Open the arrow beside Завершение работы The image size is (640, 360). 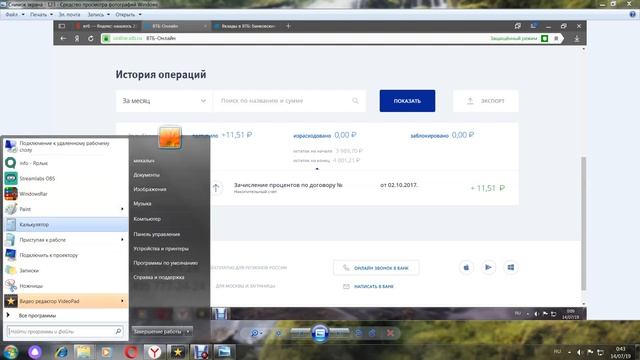coord(188,331)
